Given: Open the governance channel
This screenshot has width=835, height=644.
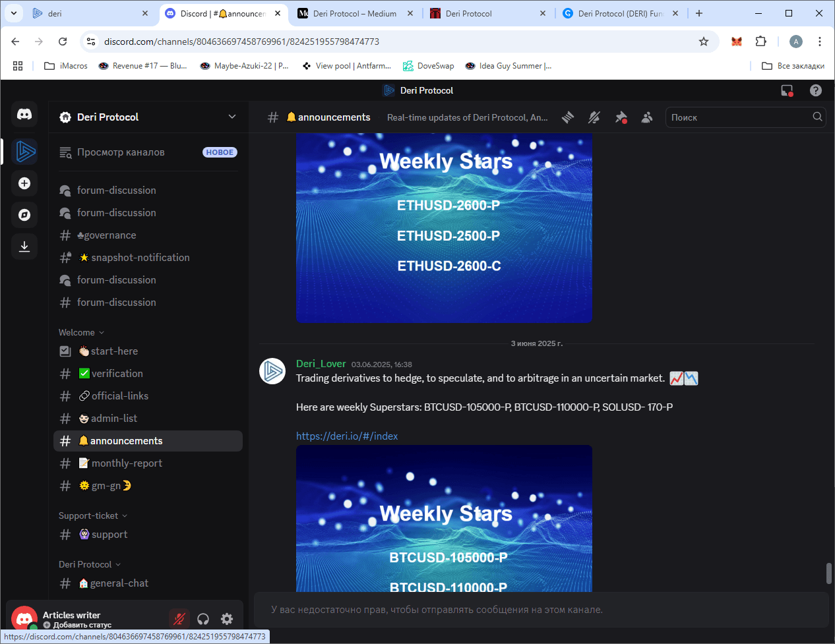Looking at the screenshot, I should (148, 235).
